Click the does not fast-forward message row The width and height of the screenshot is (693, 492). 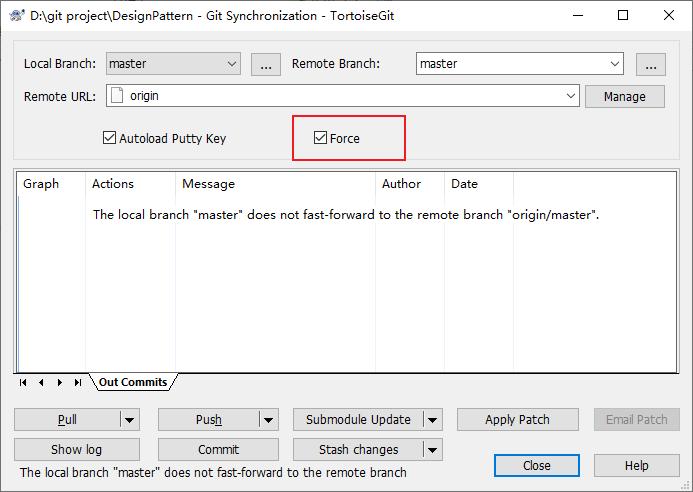(346, 215)
